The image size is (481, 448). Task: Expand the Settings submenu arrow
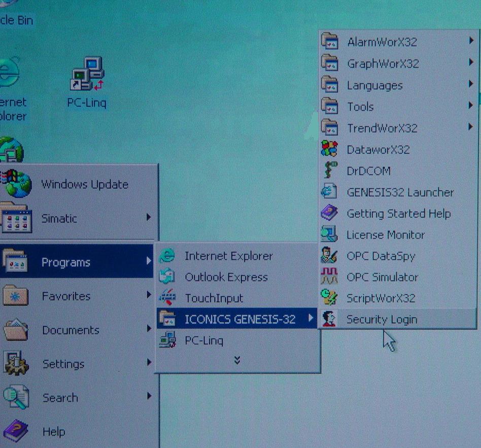coord(149,362)
